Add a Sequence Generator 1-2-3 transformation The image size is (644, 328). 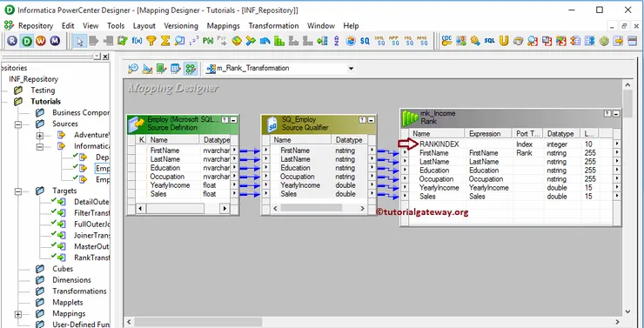pyautogui.click(x=194, y=41)
